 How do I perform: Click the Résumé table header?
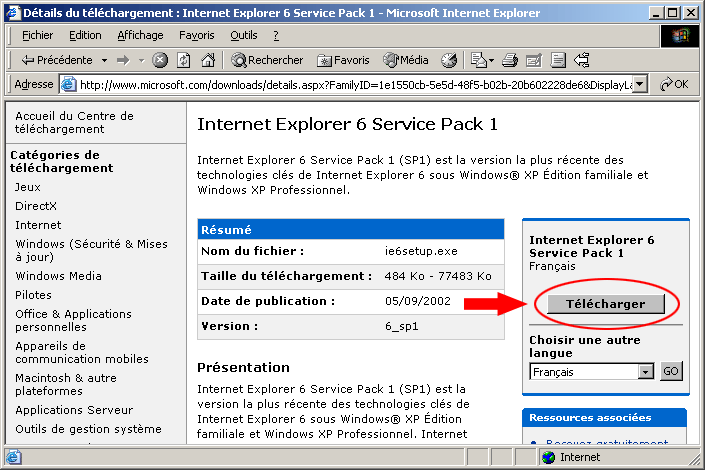click(x=351, y=230)
